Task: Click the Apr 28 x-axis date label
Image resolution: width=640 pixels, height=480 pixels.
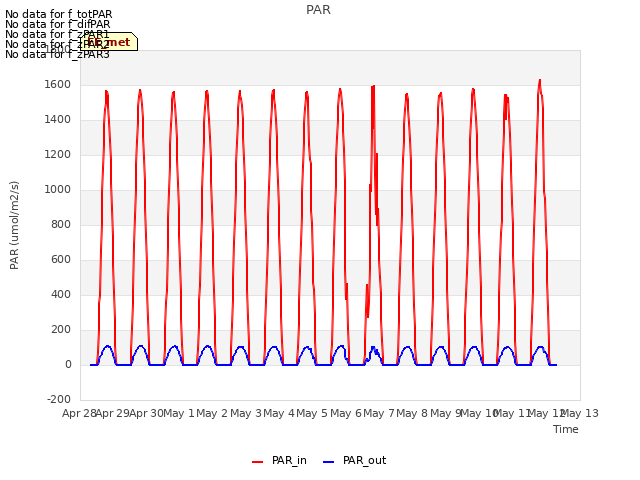Action: (x=79, y=413)
